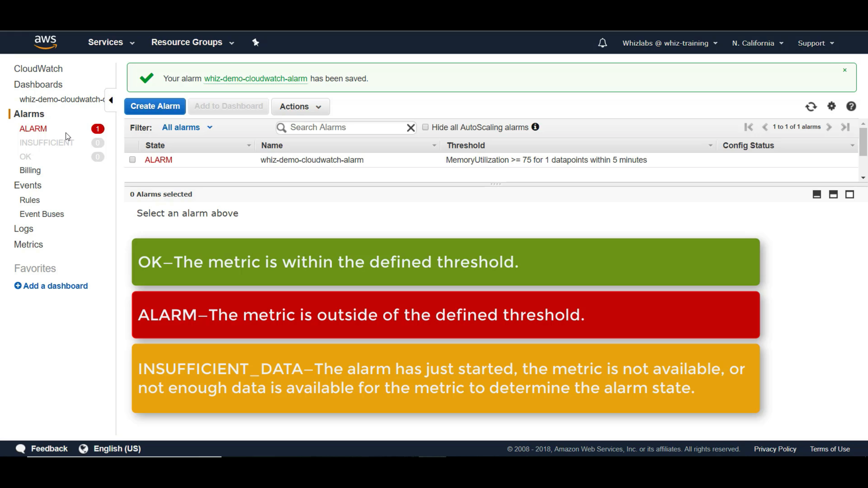Maximize the details pane layout icon
The width and height of the screenshot is (868, 488).
coord(849,194)
